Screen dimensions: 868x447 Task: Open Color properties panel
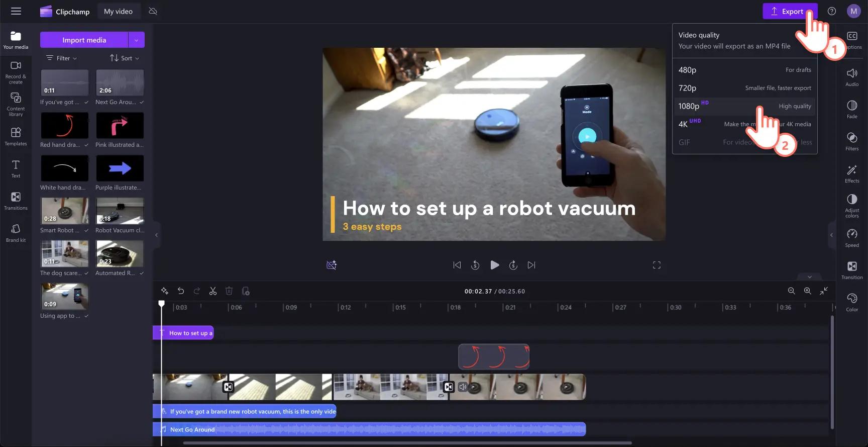click(852, 302)
